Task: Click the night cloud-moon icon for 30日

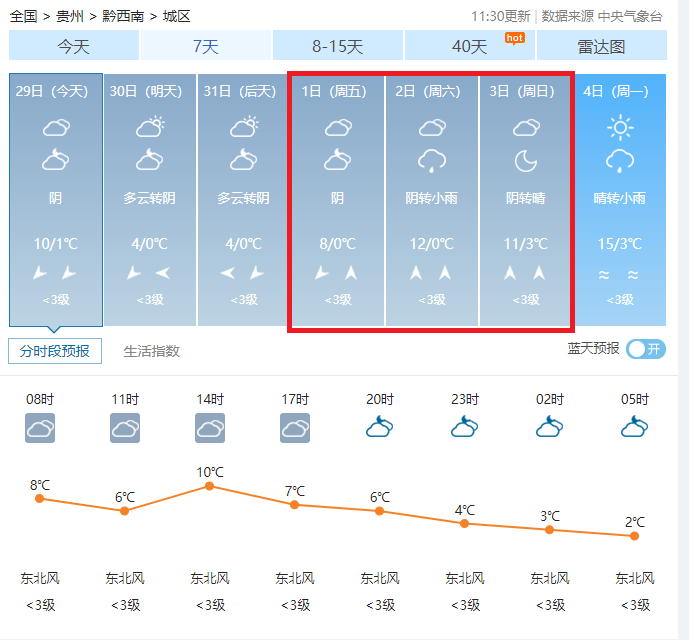Action: coord(149,160)
